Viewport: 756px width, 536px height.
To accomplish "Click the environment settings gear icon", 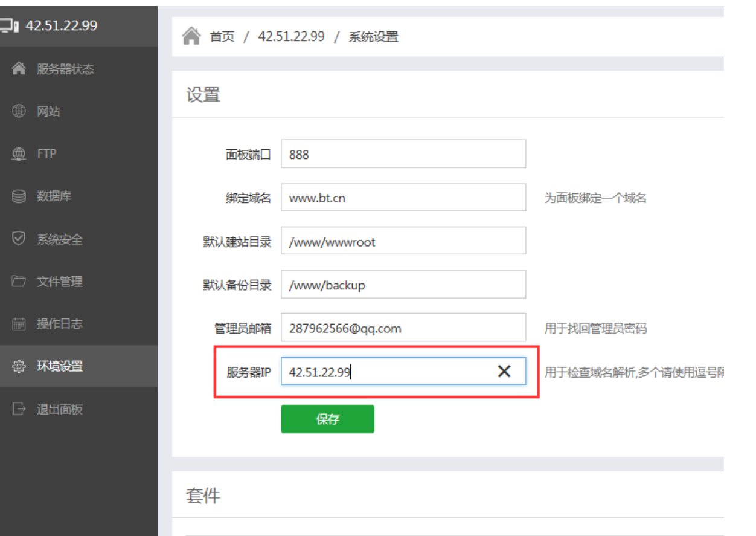I will [x=19, y=366].
